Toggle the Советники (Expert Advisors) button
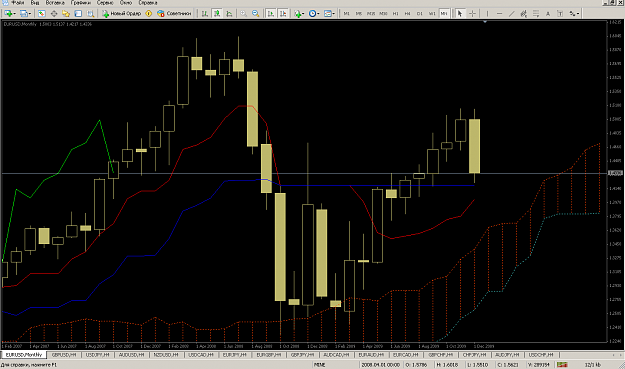 pyautogui.click(x=174, y=14)
